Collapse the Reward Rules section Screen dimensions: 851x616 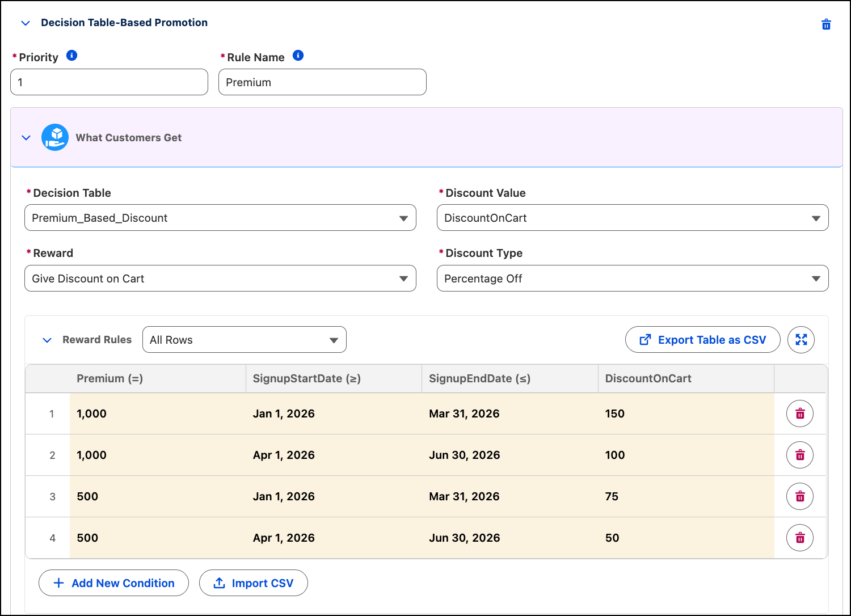tap(47, 340)
